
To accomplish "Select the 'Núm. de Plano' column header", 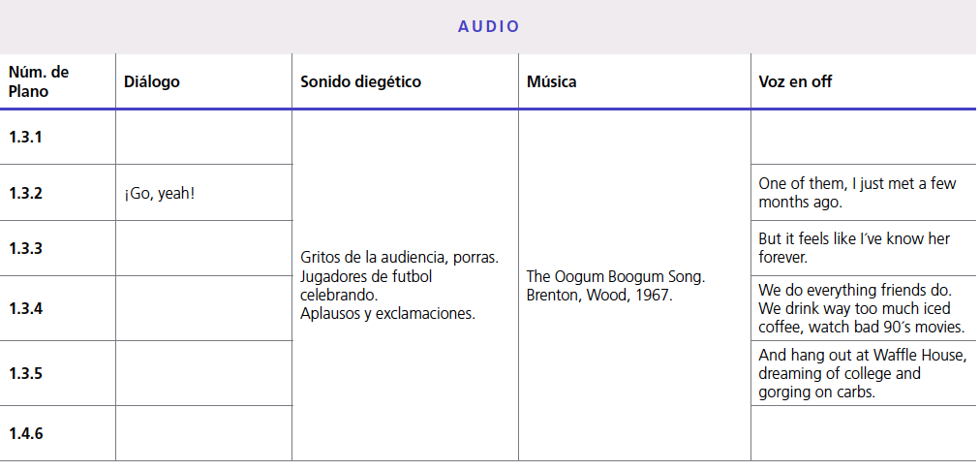I will click(39, 81).
